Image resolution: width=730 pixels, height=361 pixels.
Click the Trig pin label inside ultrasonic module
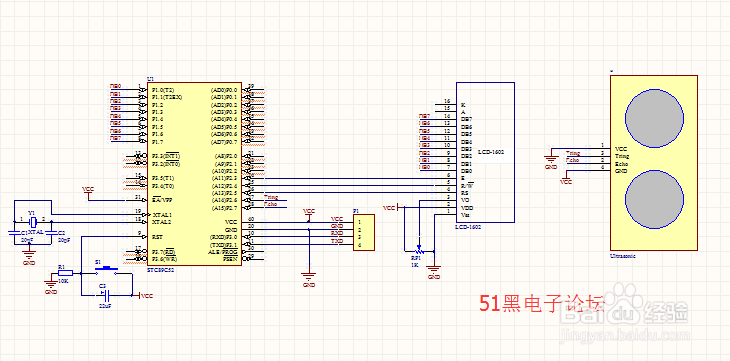[x=622, y=156]
